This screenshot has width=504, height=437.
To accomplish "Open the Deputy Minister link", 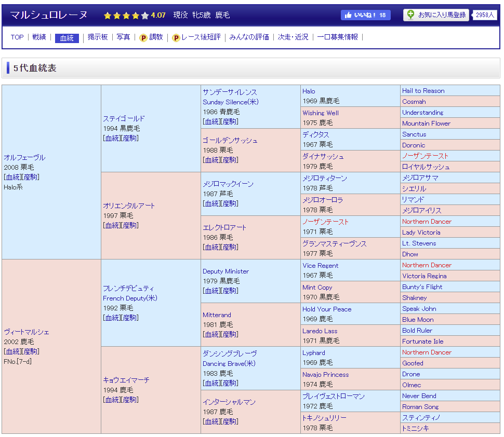I will click(x=226, y=271).
